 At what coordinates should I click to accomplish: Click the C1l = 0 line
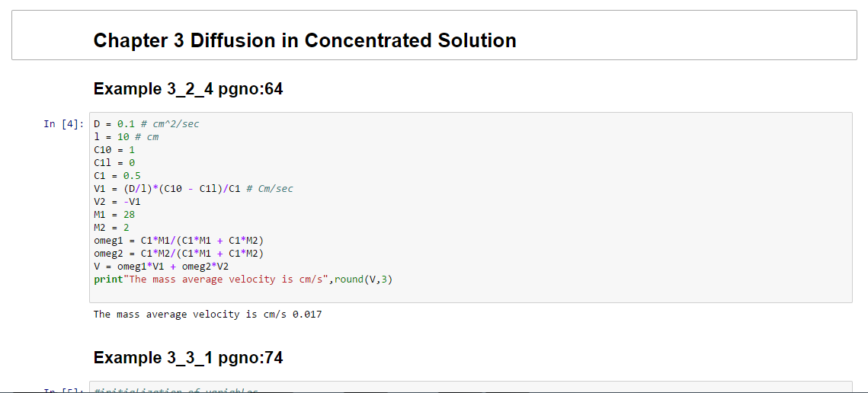[x=114, y=163]
